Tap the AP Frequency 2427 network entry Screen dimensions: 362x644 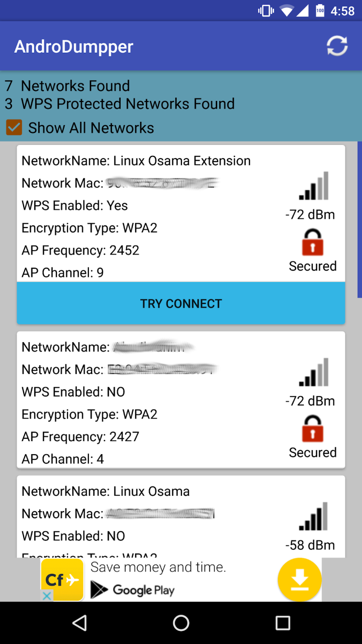(x=80, y=437)
